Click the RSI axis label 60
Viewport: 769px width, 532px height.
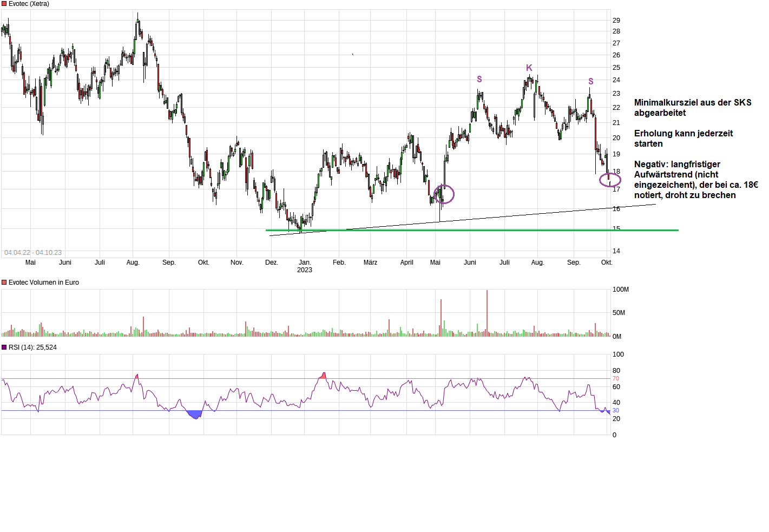[616, 387]
